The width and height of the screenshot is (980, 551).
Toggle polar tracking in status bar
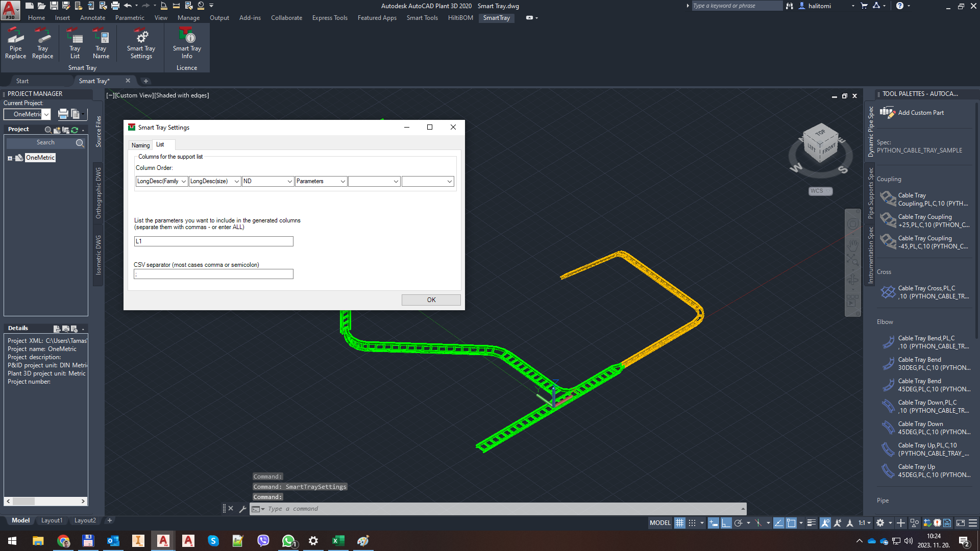pyautogui.click(x=738, y=523)
